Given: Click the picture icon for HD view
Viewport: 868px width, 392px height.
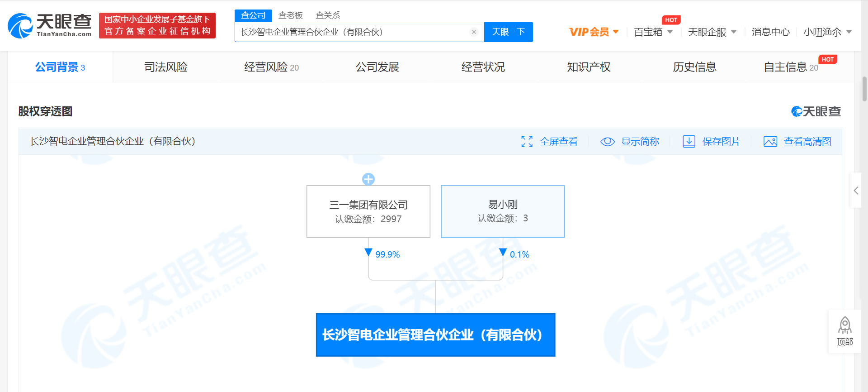Looking at the screenshot, I should click(770, 142).
